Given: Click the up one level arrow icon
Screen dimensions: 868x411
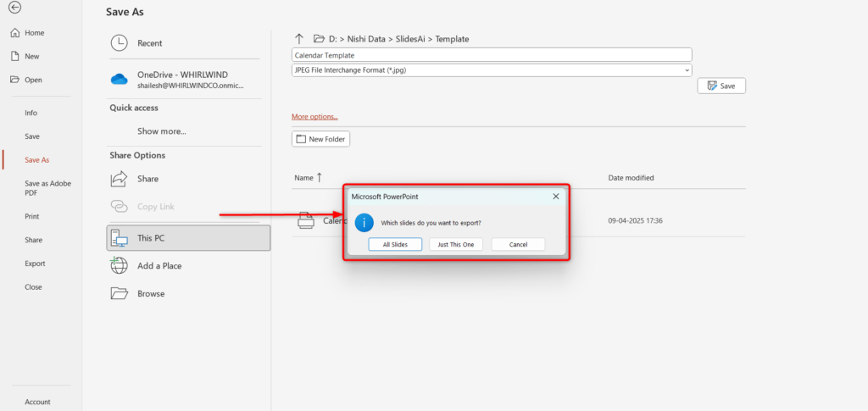Looking at the screenshot, I should tap(298, 38).
